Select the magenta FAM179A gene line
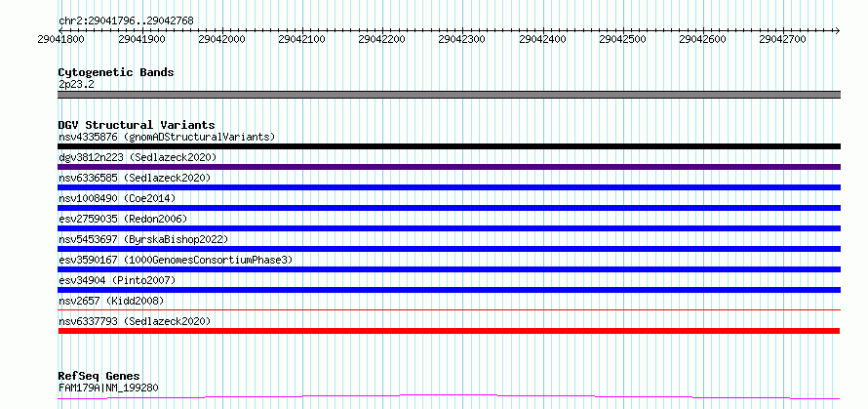This screenshot has height=409, width=868. pyautogui.click(x=449, y=397)
